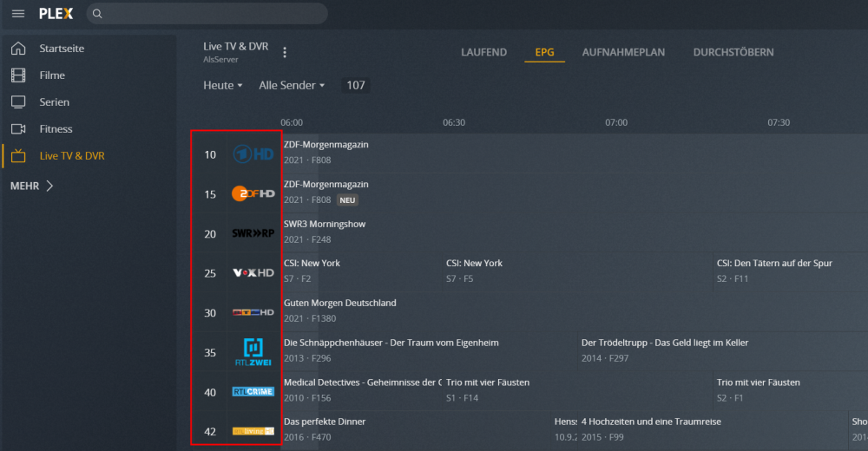Viewport: 868px width, 451px height.
Task: Select channel 30 RTL HD logo
Action: pyautogui.click(x=253, y=312)
